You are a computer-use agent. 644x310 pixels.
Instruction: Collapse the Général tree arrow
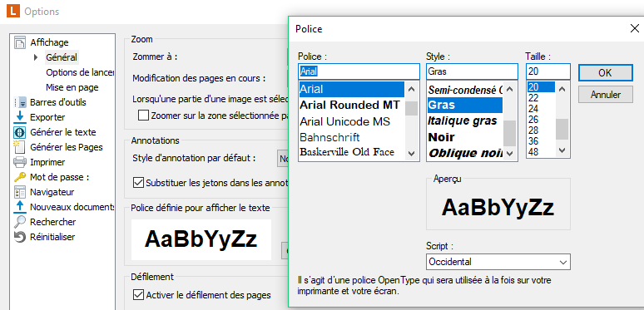click(36, 57)
